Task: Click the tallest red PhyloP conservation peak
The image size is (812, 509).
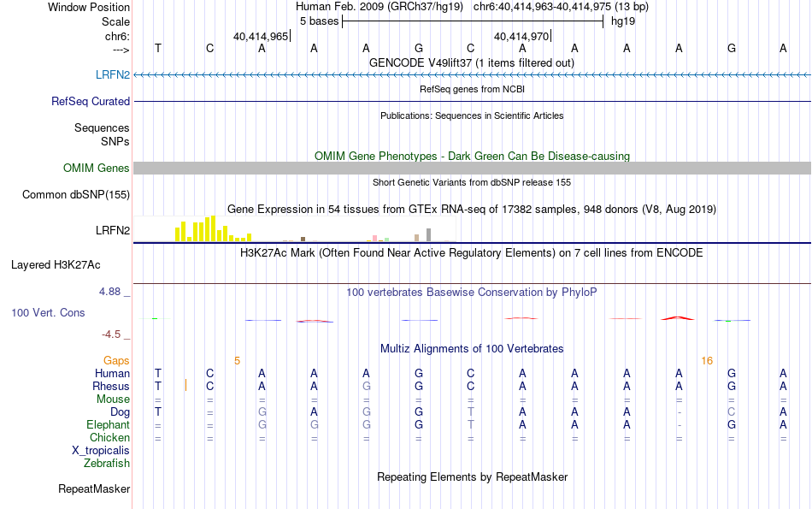Action: [678, 317]
